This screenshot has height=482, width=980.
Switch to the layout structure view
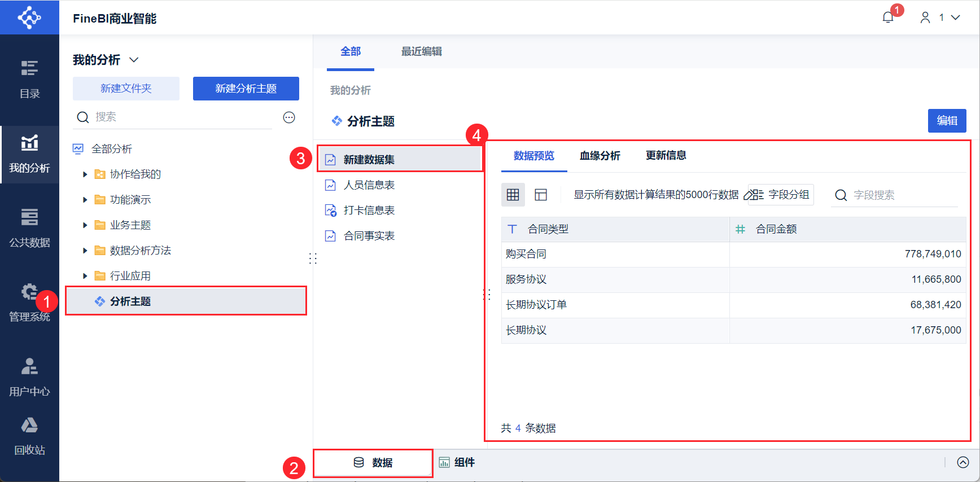pyautogui.click(x=541, y=195)
